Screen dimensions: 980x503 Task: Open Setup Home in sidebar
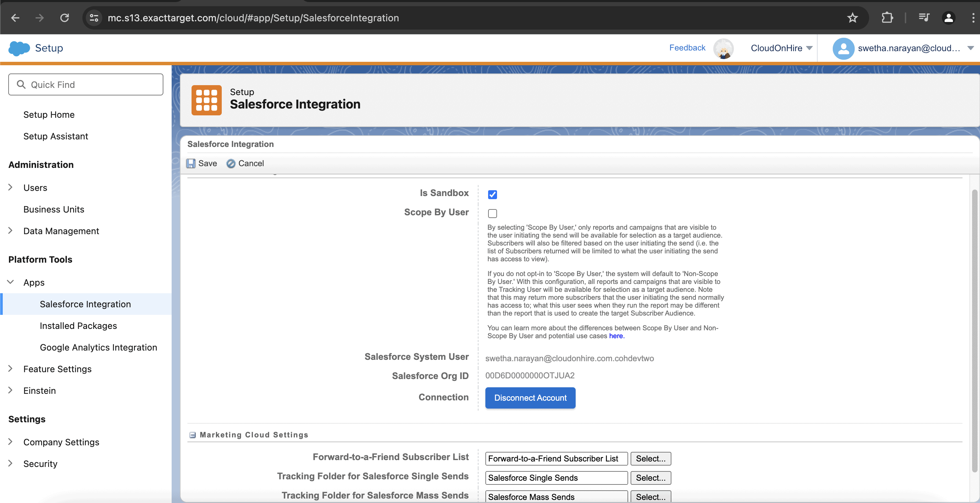click(x=49, y=115)
